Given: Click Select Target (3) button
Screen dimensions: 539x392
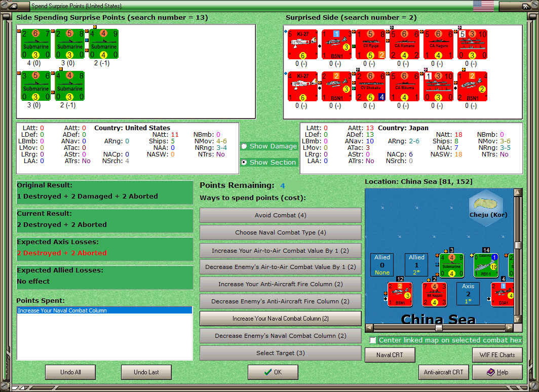Looking at the screenshot, I should [x=281, y=353].
